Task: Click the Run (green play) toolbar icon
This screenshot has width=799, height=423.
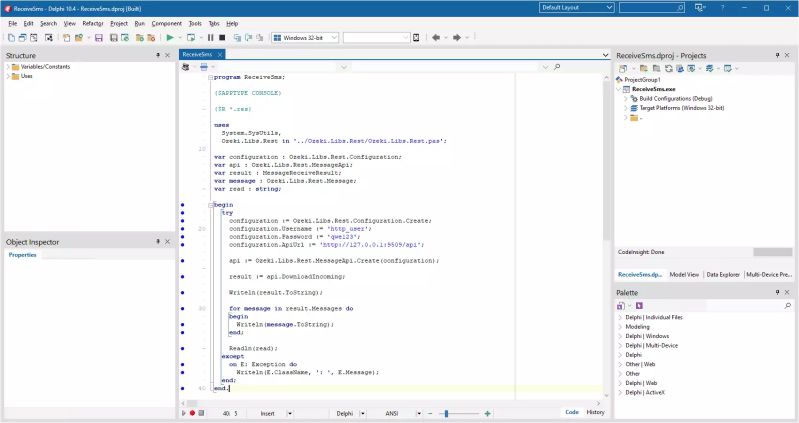Action: tap(170, 38)
